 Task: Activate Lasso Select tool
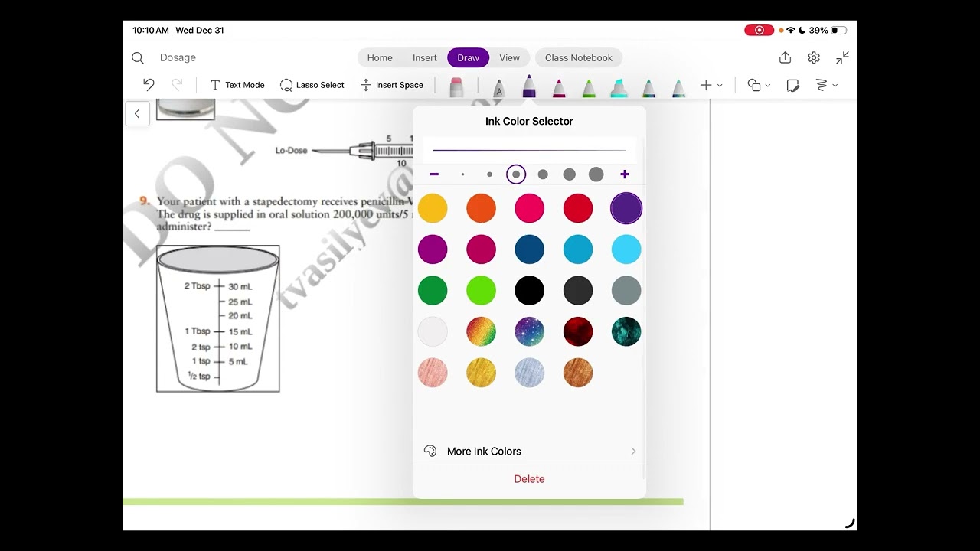pyautogui.click(x=312, y=85)
